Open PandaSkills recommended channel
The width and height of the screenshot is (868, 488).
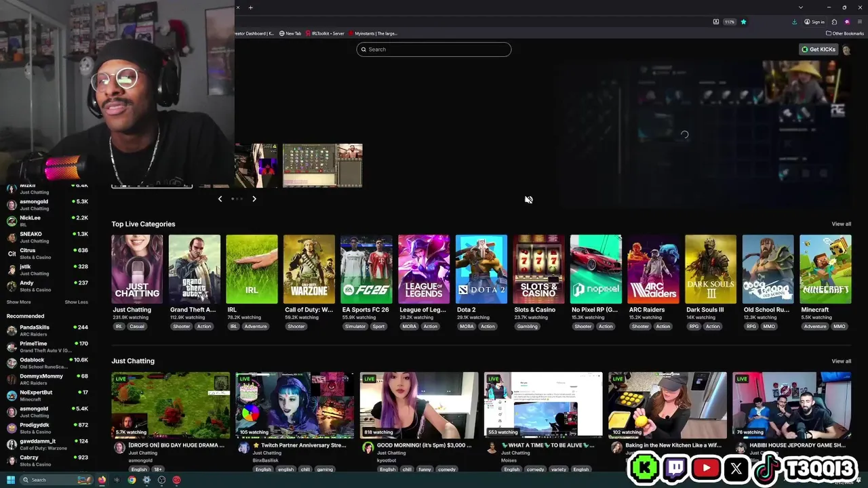point(47,330)
